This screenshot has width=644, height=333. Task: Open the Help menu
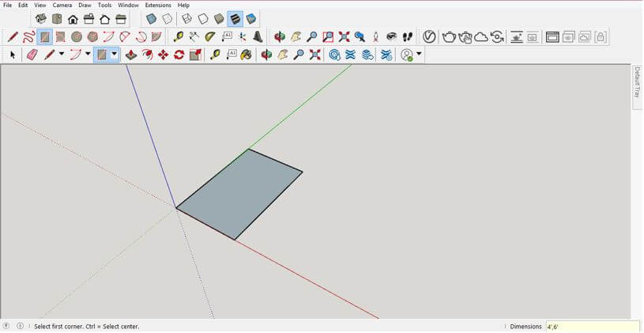(x=183, y=6)
